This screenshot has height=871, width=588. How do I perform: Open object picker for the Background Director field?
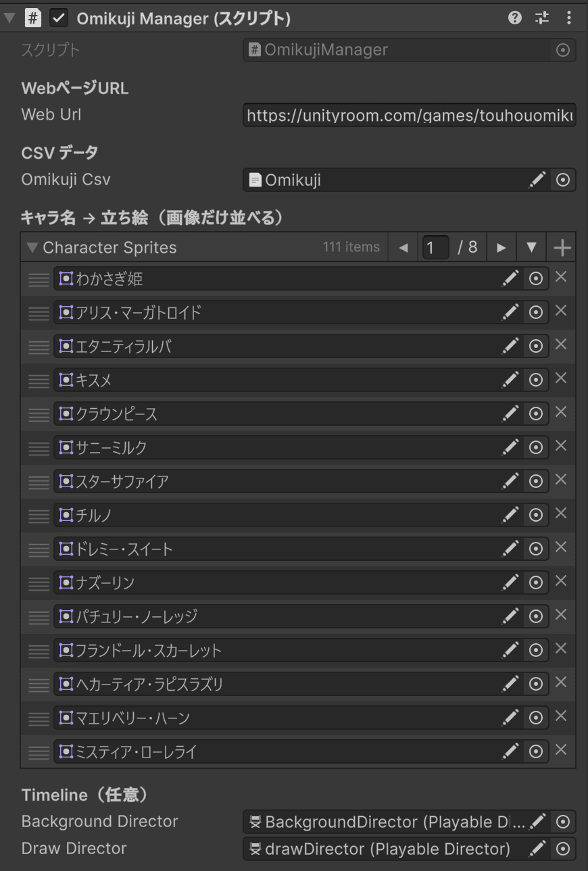click(562, 822)
